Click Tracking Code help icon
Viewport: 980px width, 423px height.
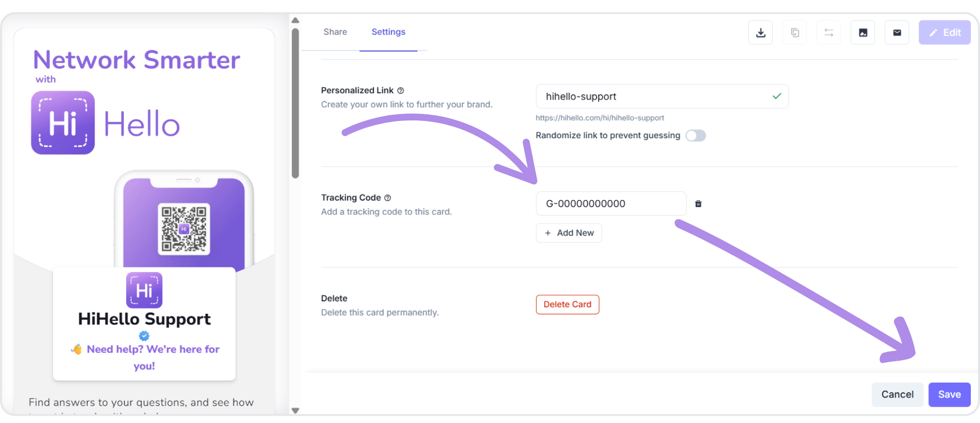[387, 197]
